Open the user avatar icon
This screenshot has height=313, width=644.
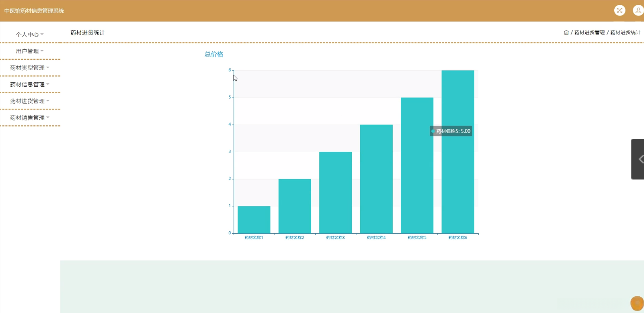[638, 11]
